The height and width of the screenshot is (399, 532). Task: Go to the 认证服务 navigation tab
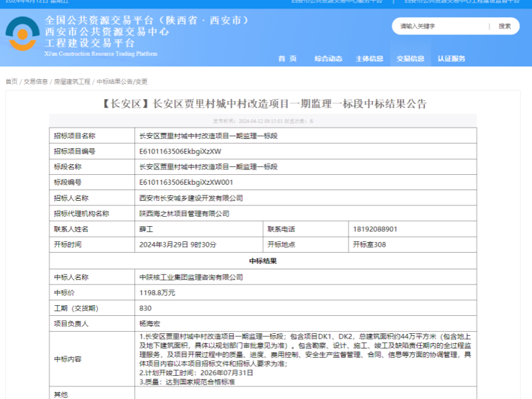coord(452,59)
